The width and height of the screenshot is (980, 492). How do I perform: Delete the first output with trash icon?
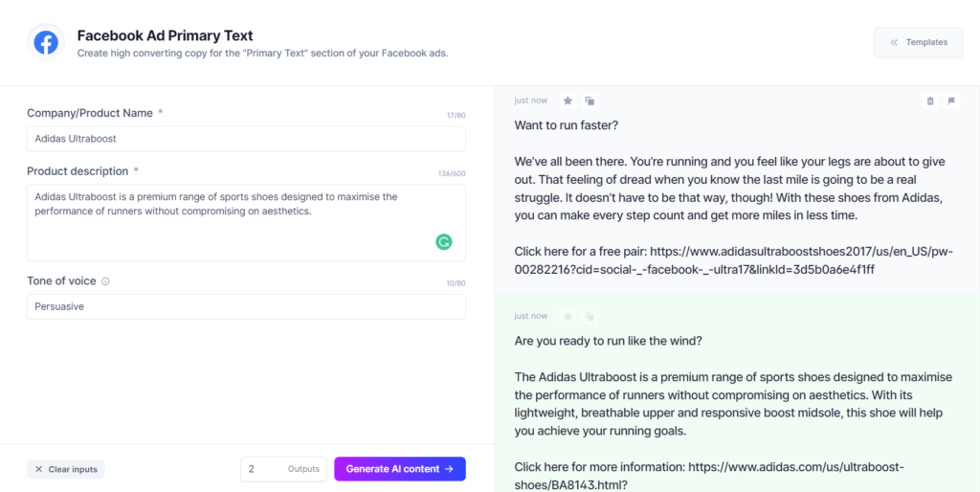(x=930, y=101)
